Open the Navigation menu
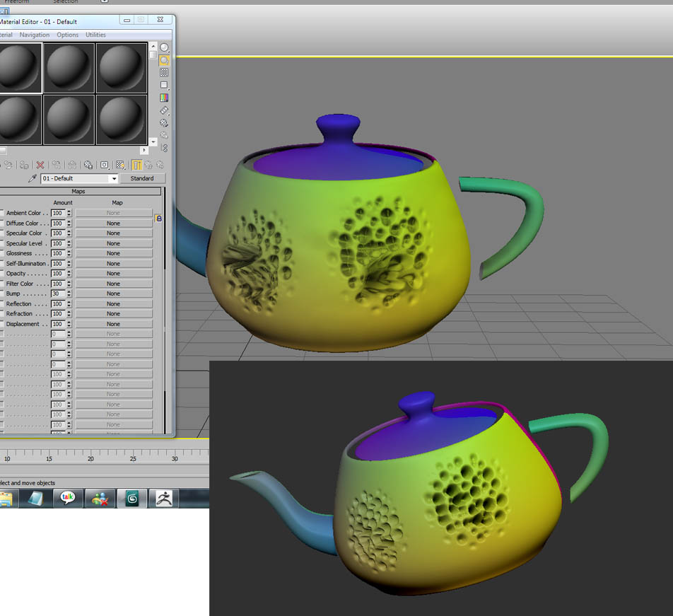This screenshot has width=673, height=616. pyautogui.click(x=35, y=35)
